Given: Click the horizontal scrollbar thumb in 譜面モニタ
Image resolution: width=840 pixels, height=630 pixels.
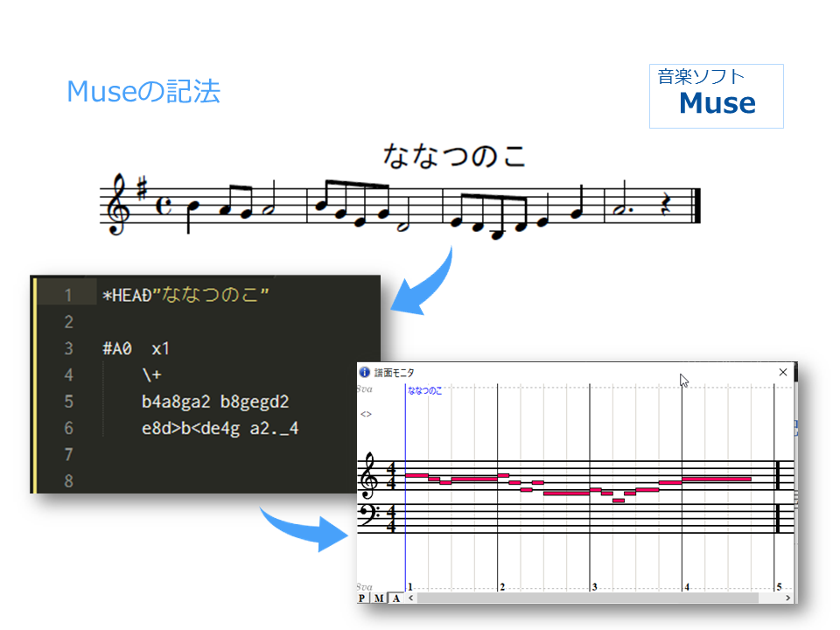Looking at the screenshot, I should [x=588, y=598].
